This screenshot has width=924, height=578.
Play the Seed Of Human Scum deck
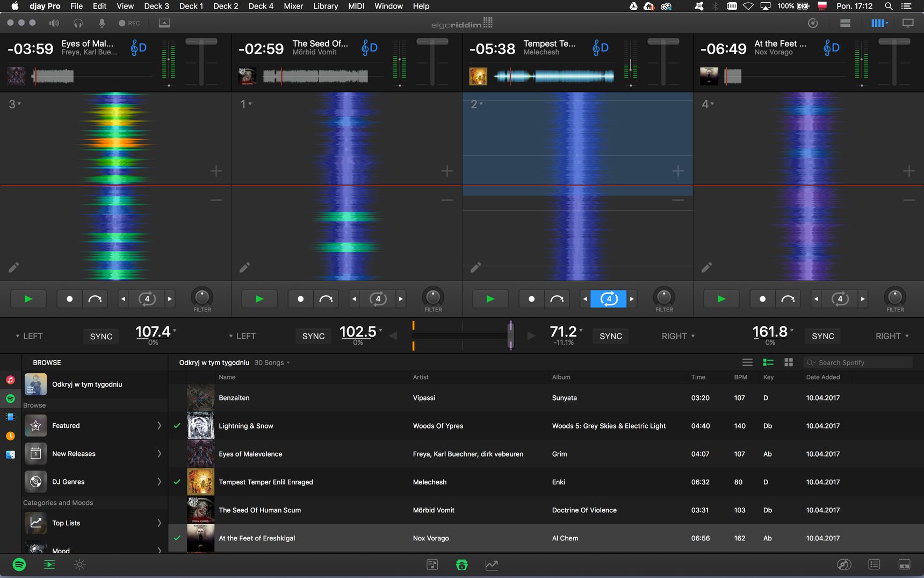pos(259,299)
